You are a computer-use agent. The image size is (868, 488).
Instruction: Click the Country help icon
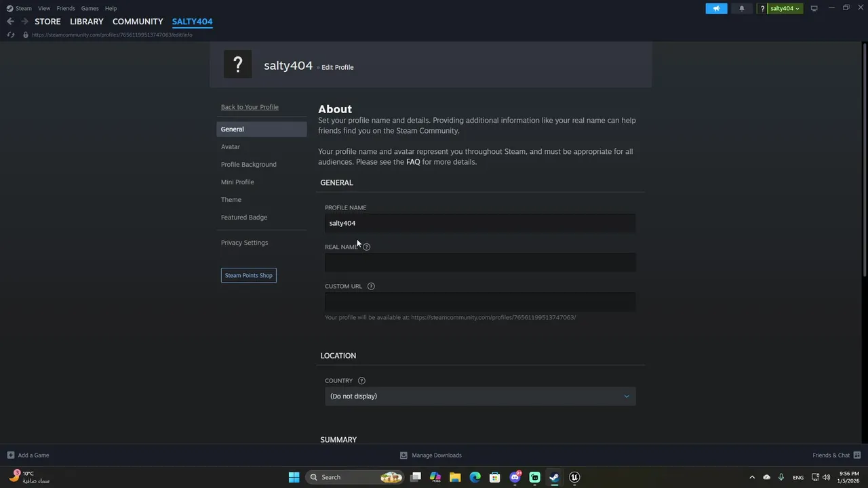(x=361, y=381)
